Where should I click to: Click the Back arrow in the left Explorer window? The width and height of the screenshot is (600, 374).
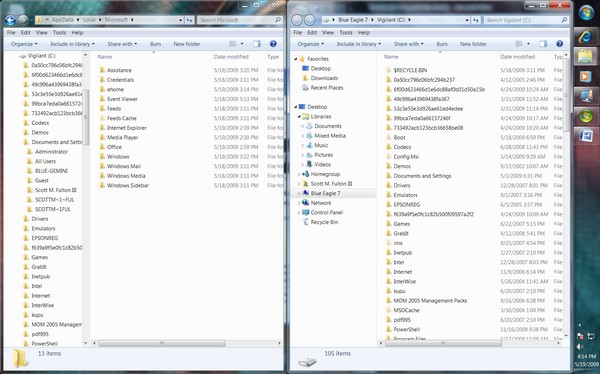[10, 20]
